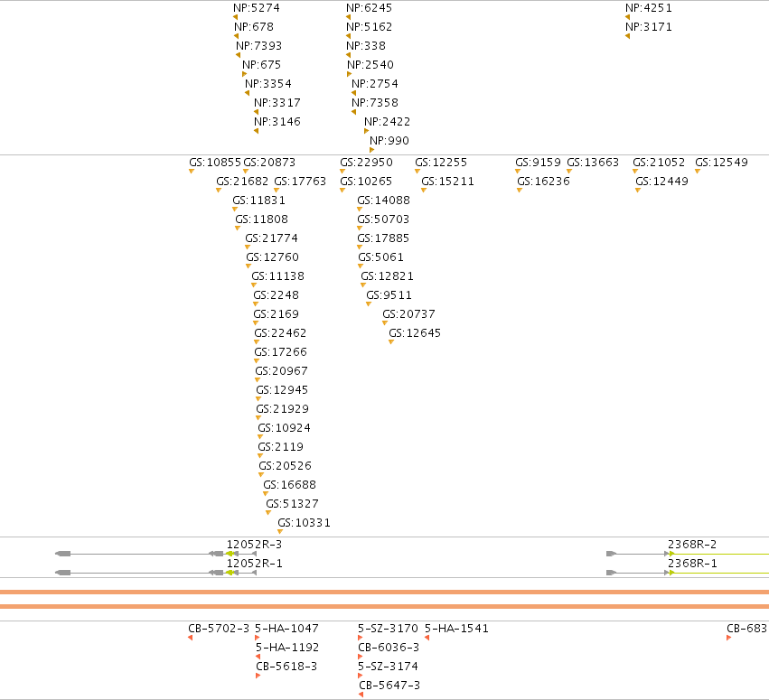Viewport: 769px width, 700px height.
Task: Click GS:16688 insertion label
Action: 290,485
